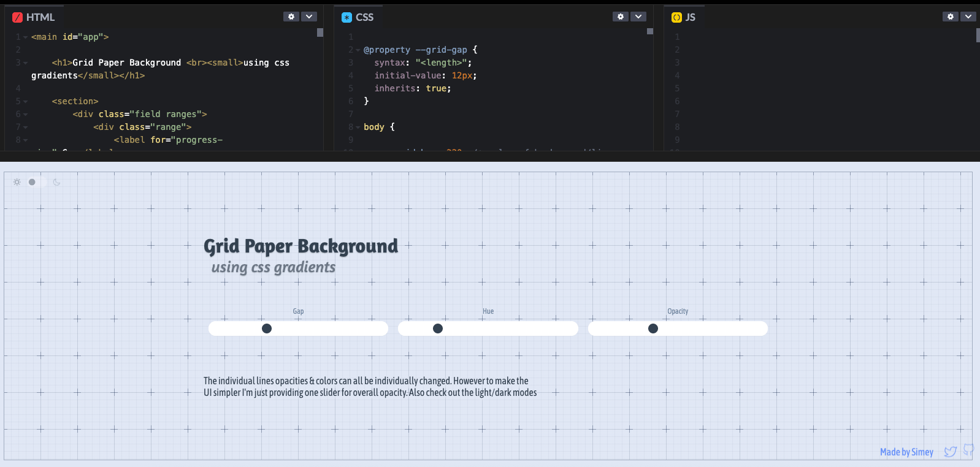Click the Twitter bird icon
This screenshot has width=980, height=467.
(950, 452)
